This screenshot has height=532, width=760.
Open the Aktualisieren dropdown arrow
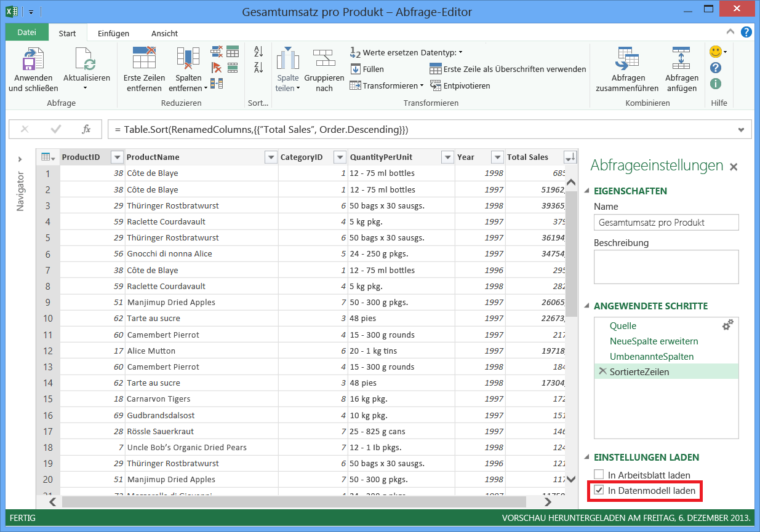86,88
